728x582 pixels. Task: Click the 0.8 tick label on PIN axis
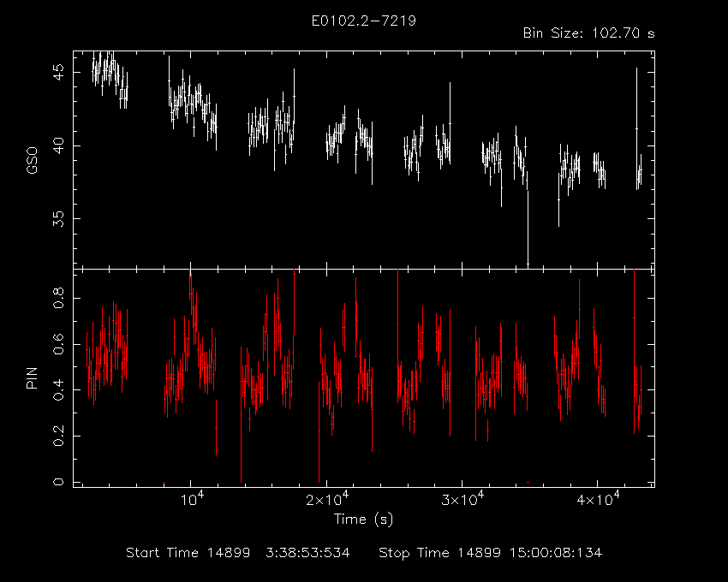pyautogui.click(x=58, y=299)
